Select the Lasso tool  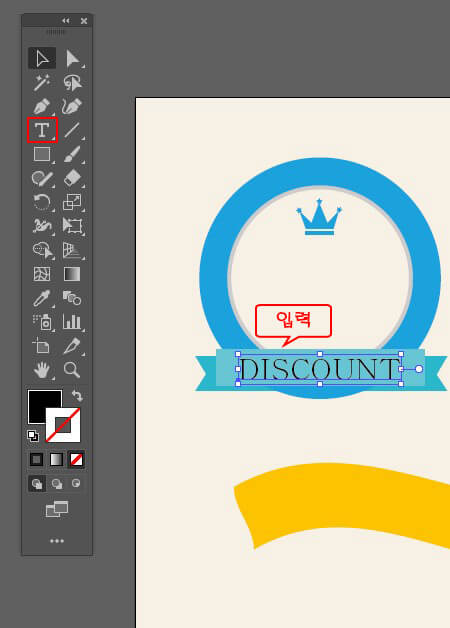(x=72, y=83)
